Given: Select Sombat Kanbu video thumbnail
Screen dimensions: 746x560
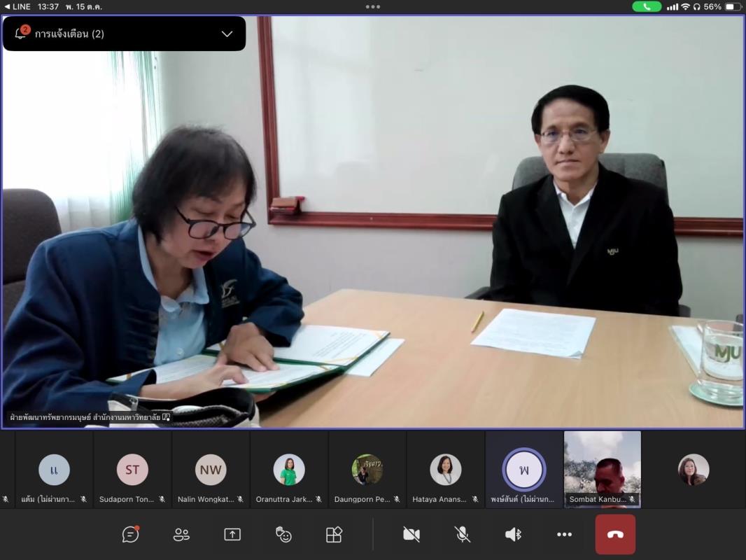Looking at the screenshot, I should 603,468.
